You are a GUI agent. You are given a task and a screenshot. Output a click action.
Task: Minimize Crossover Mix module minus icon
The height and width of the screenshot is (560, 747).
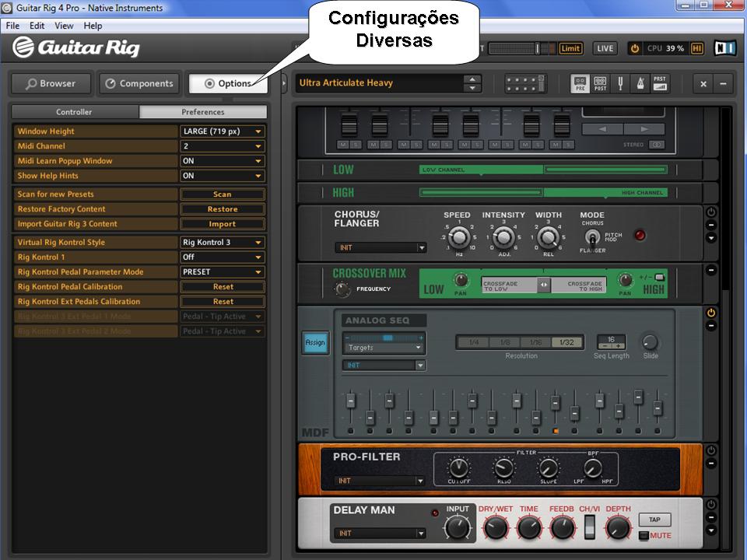(710, 270)
